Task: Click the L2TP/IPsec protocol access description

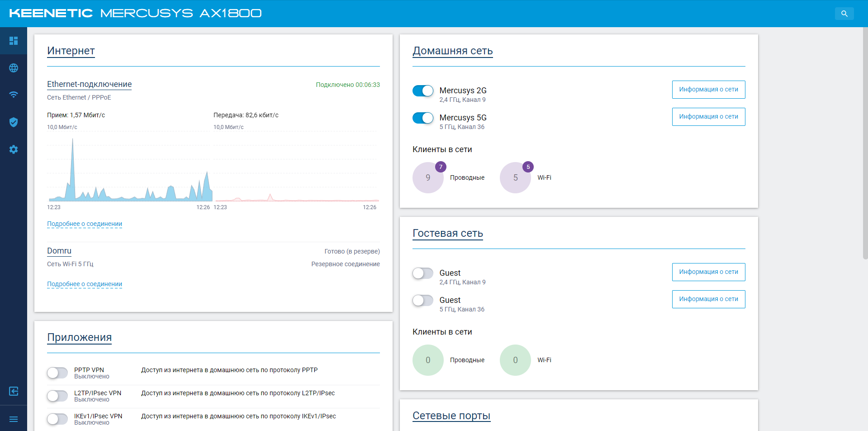Action: pos(238,393)
